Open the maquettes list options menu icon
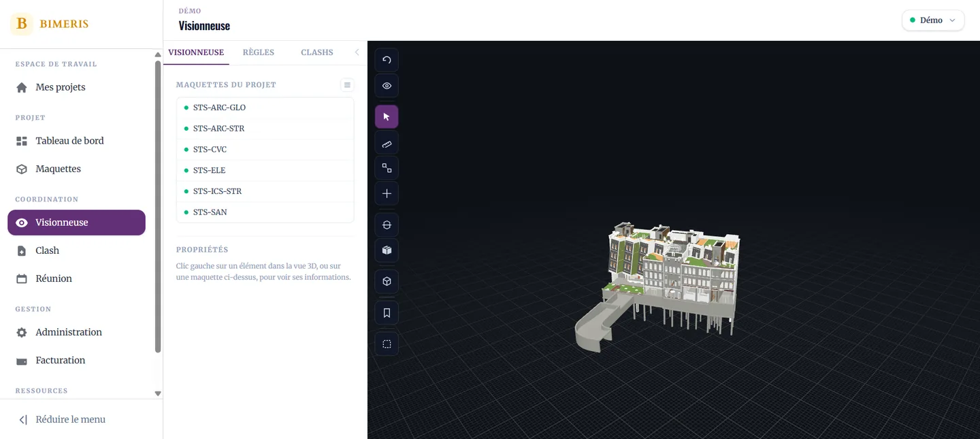 347,85
